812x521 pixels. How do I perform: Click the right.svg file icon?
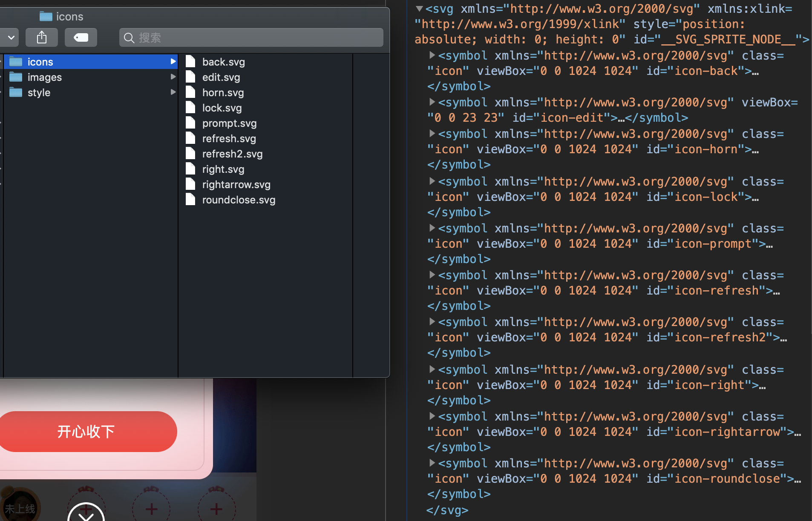[x=190, y=169]
